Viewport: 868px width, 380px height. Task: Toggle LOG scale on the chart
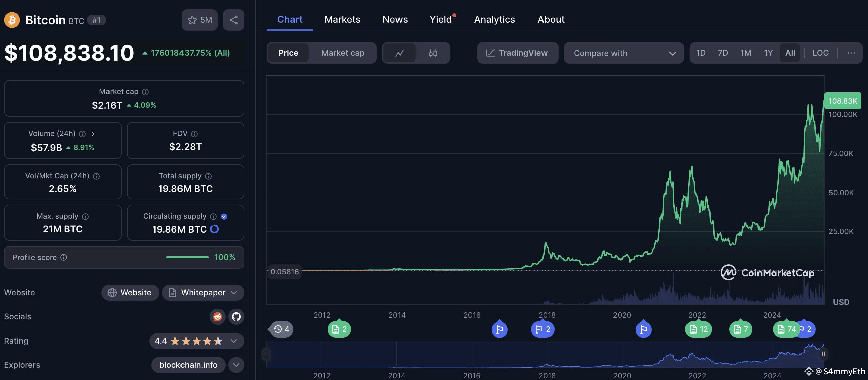pos(820,53)
